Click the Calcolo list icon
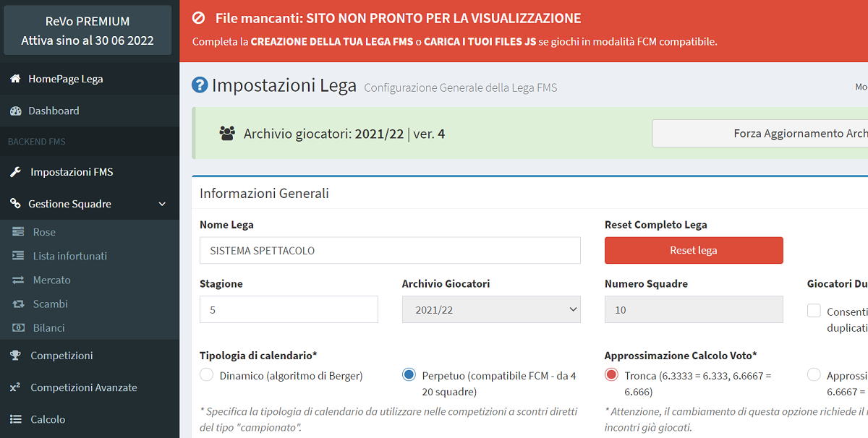This screenshot has width=868, height=438. tap(14, 419)
